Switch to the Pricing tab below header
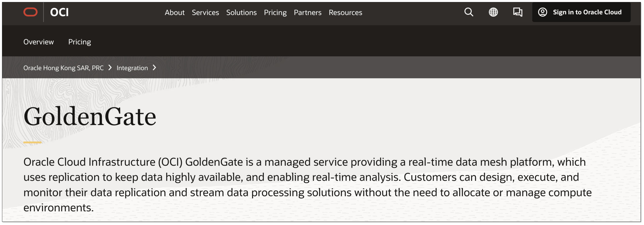644x225 pixels. (80, 42)
